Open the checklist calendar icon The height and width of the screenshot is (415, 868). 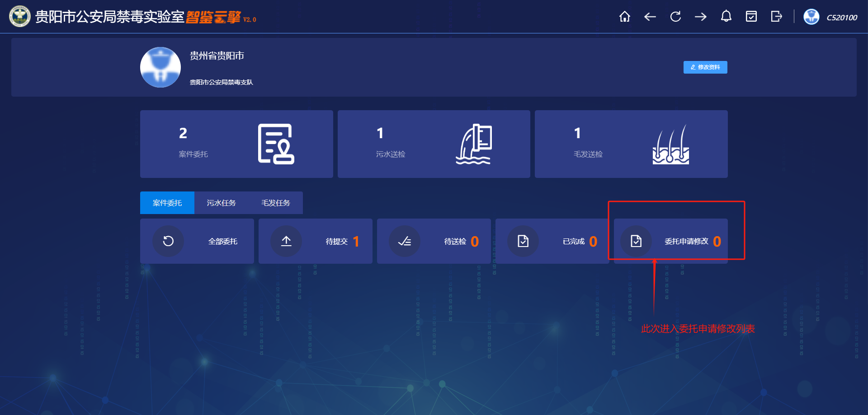click(x=751, y=17)
